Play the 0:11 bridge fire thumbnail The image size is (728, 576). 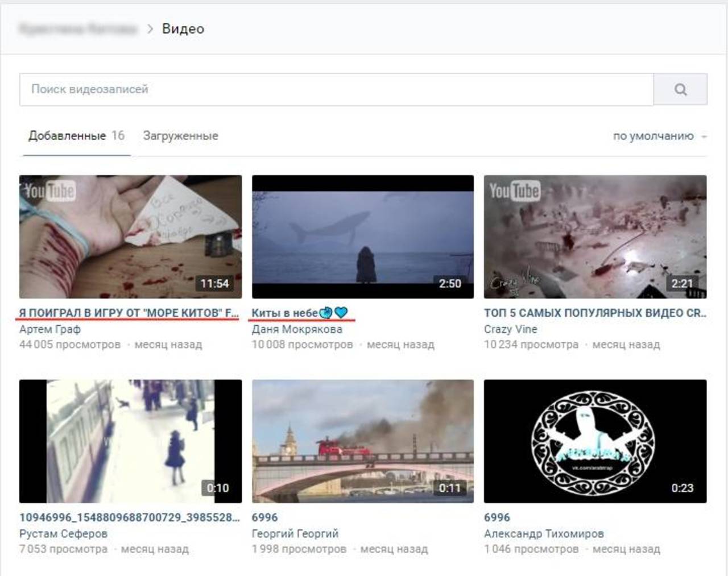(x=363, y=441)
